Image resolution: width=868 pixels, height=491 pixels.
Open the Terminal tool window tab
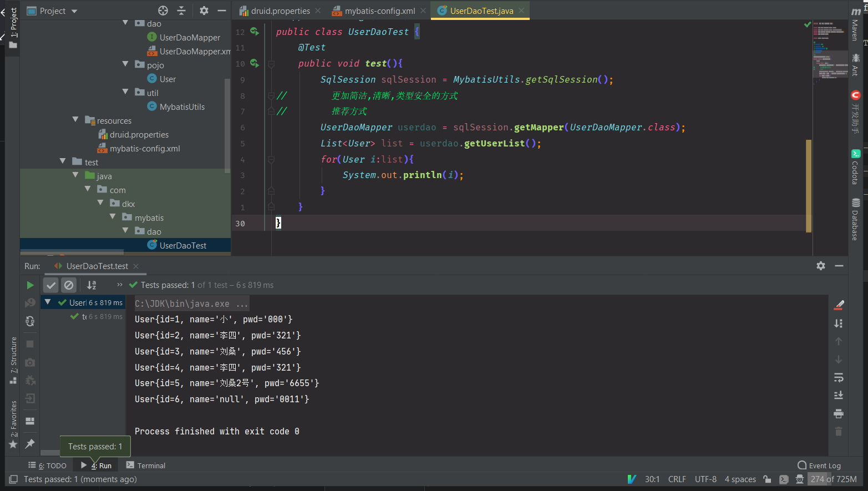(x=146, y=465)
